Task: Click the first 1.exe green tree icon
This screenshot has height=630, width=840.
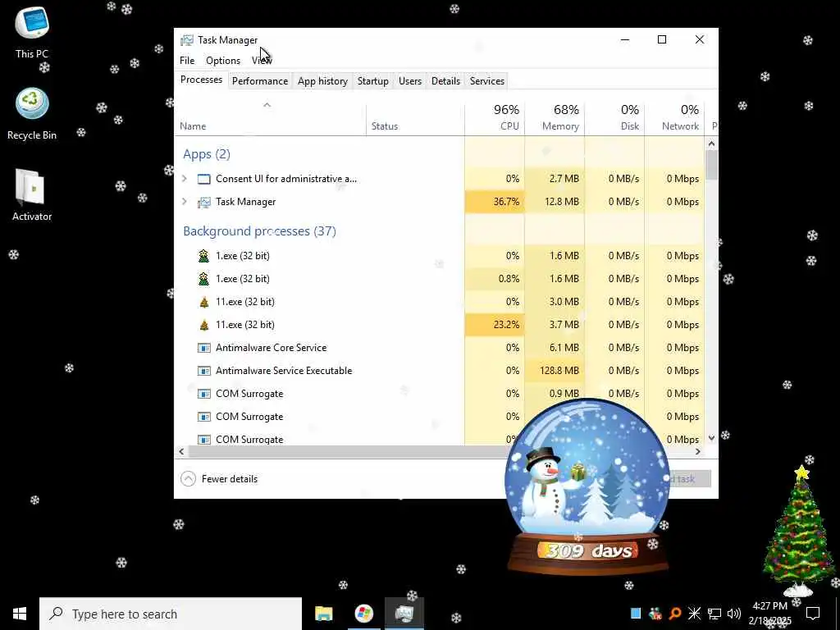Action: (x=203, y=256)
